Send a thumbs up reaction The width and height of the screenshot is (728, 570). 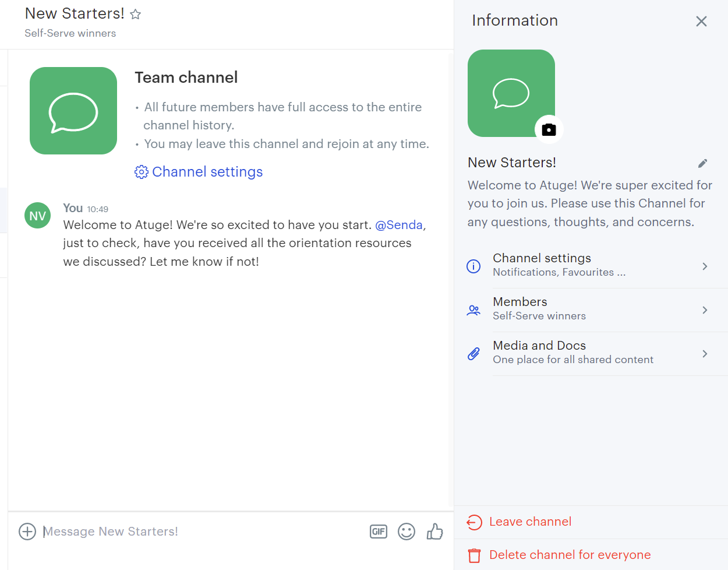point(434,532)
